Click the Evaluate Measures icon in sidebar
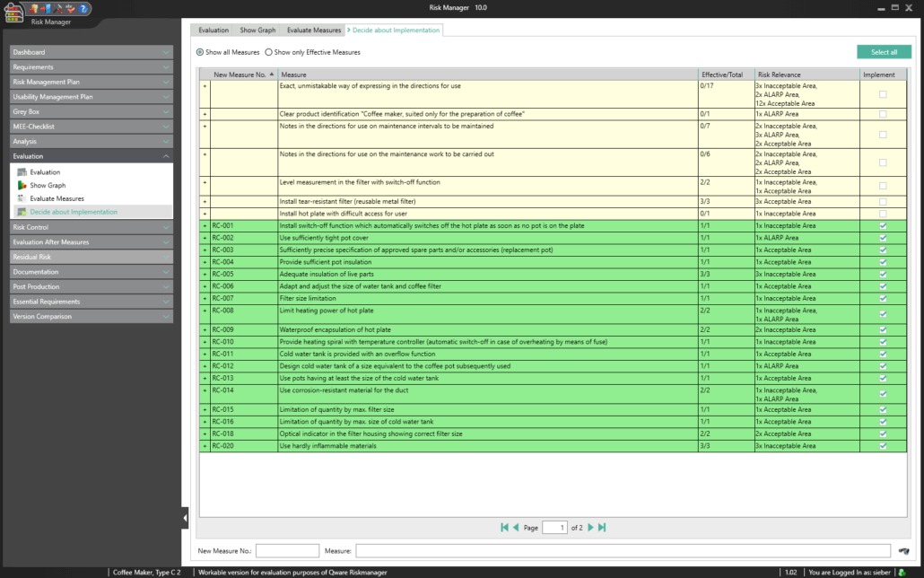 [22, 198]
